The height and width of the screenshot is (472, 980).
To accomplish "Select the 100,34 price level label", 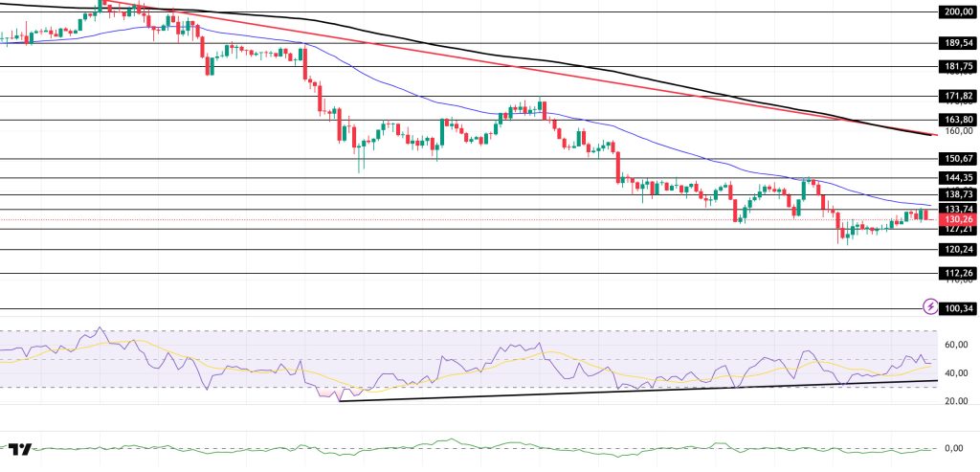I will pos(958,308).
